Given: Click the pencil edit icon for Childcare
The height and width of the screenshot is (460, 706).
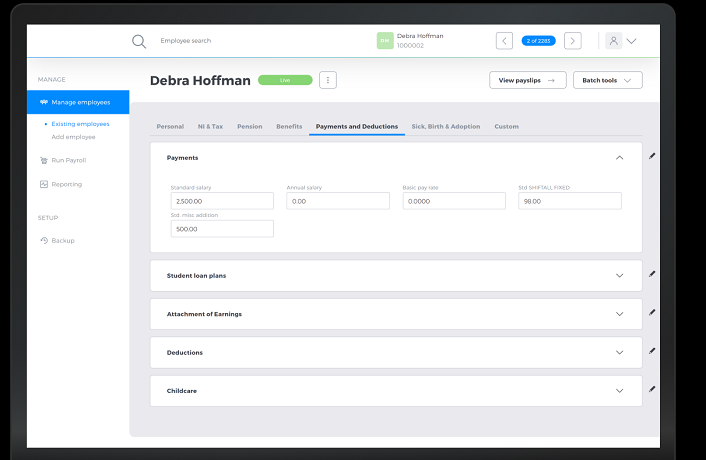Looking at the screenshot, I should [652, 389].
